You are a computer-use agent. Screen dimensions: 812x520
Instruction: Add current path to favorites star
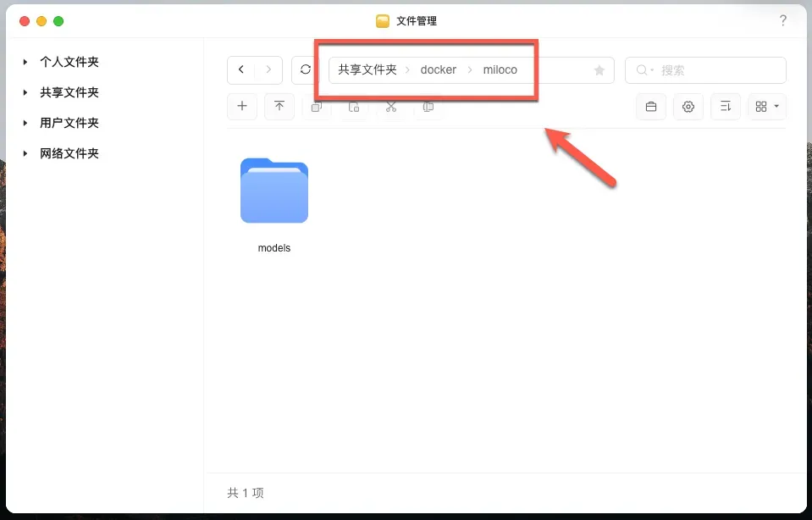[x=599, y=70]
